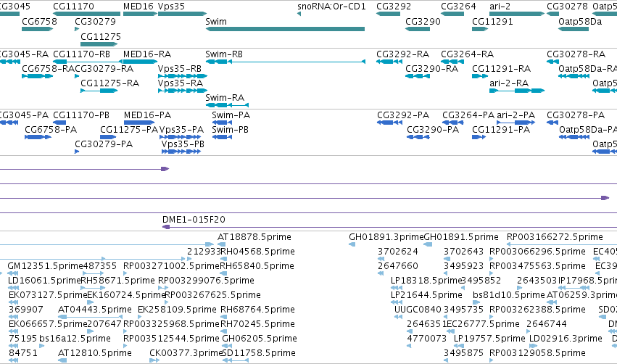The image size is (617, 364).
Task: Click the CG11291-RA transcript label
Action: tap(501, 68)
